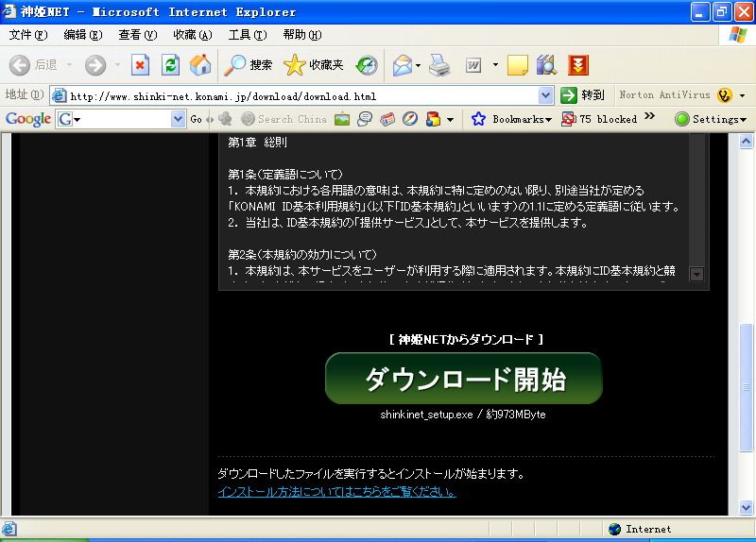Screen dimensions: 756x542
Task: Open the インストール方法 link
Action: click(x=336, y=491)
